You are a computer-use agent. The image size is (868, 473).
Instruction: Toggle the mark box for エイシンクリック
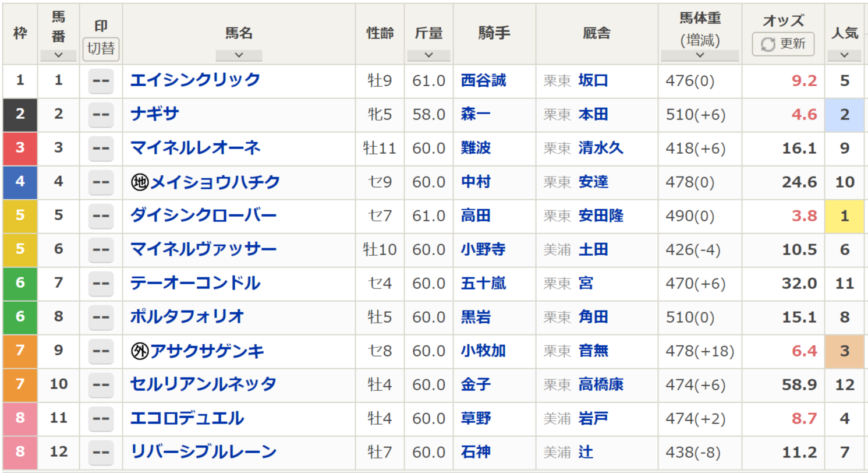pyautogui.click(x=101, y=81)
